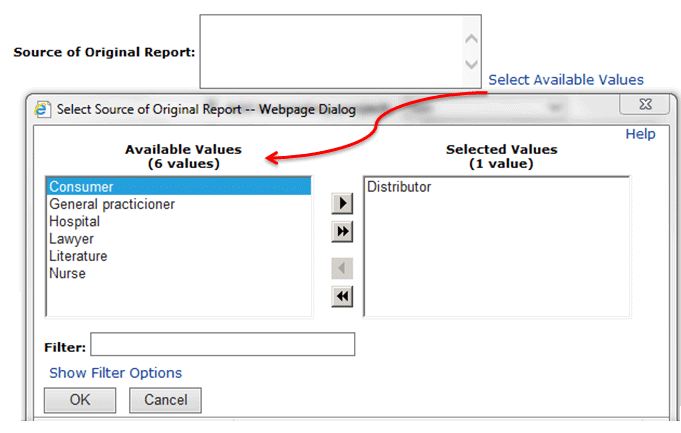This screenshot has height=433, width=681.
Task: Click the move selected value right arrow
Action: (x=343, y=204)
